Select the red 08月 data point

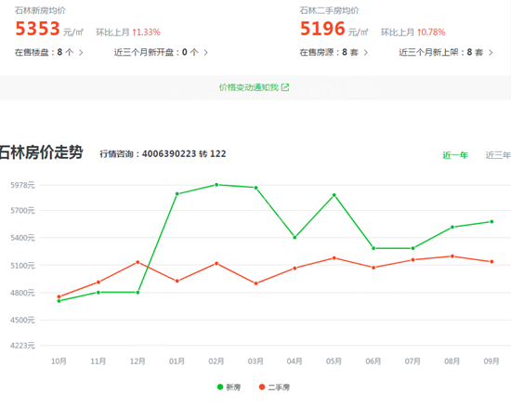click(452, 256)
